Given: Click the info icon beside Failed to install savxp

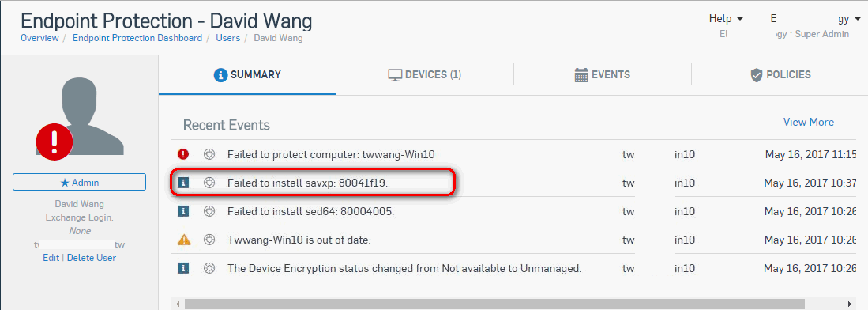Looking at the screenshot, I should click(183, 183).
